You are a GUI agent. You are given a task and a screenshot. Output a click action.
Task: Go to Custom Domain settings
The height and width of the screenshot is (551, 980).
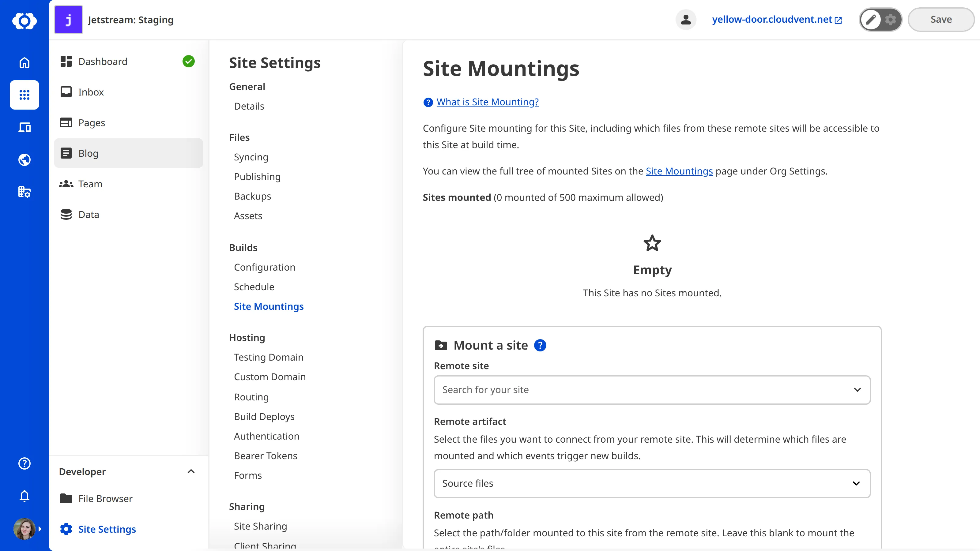point(270,377)
